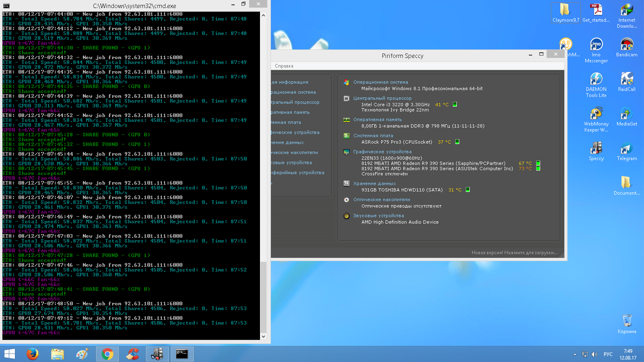The width and height of the screenshot is (644, 362).
Task: Open the Графические устройства section link
Action: [382, 152]
